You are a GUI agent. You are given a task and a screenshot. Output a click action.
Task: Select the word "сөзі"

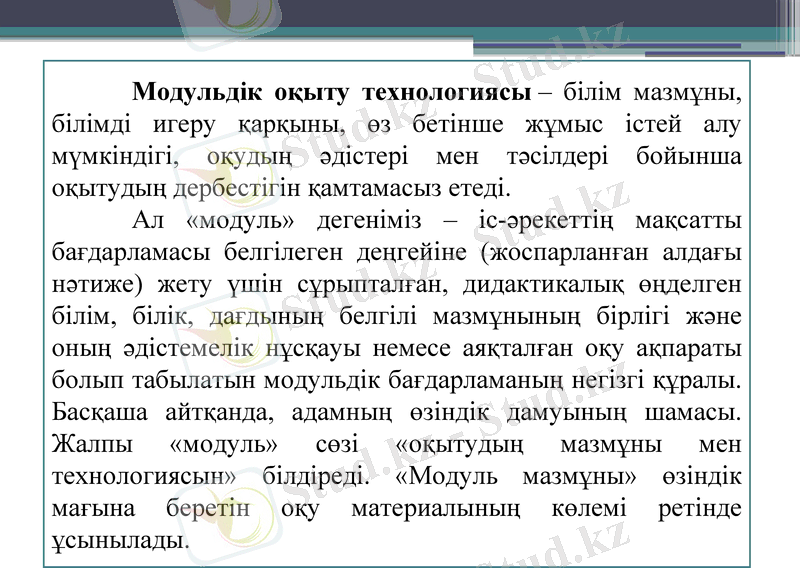pos(337,444)
